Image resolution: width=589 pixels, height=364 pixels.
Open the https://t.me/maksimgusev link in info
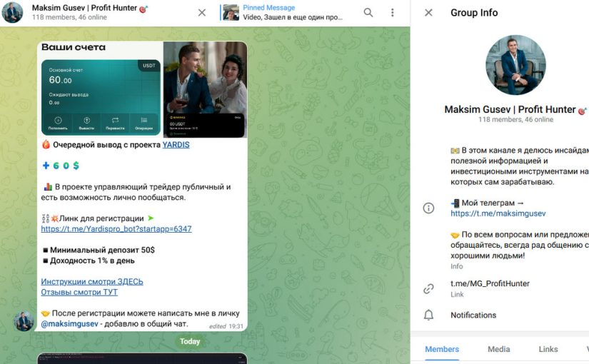coord(498,213)
